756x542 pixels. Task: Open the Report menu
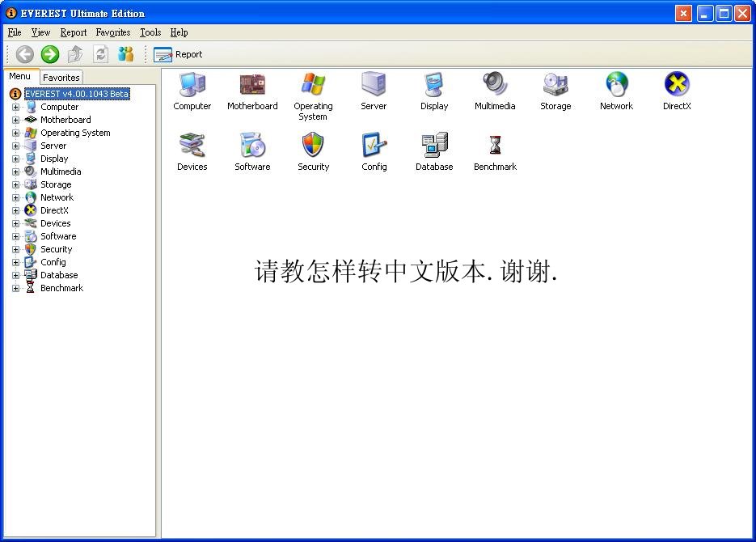tap(74, 32)
